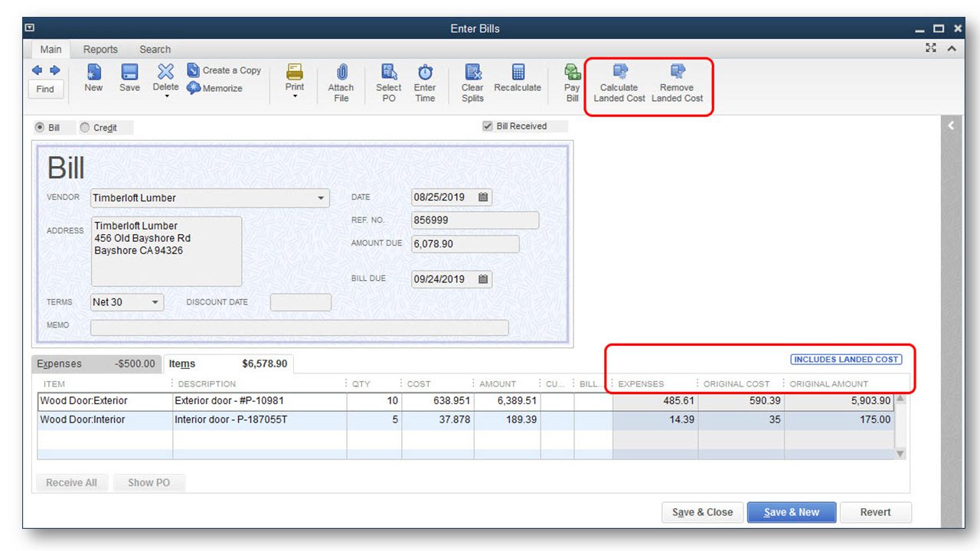
Task: Click the Revert button
Action: 875,513
